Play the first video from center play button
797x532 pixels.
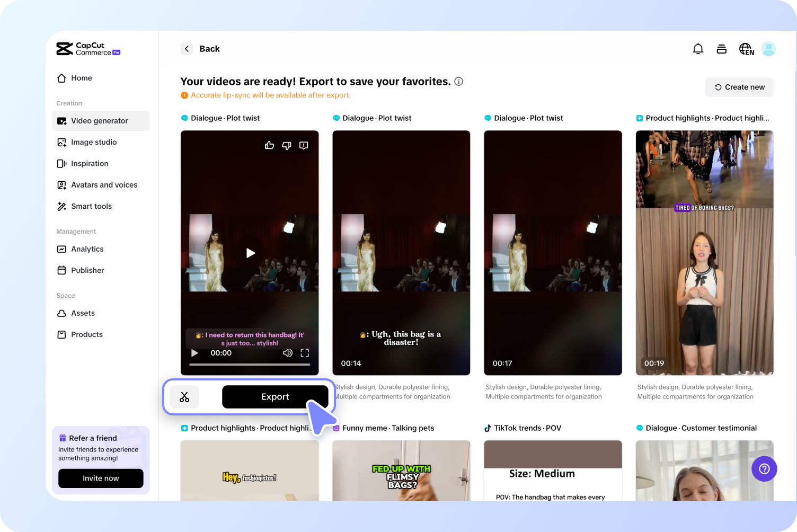coord(251,253)
